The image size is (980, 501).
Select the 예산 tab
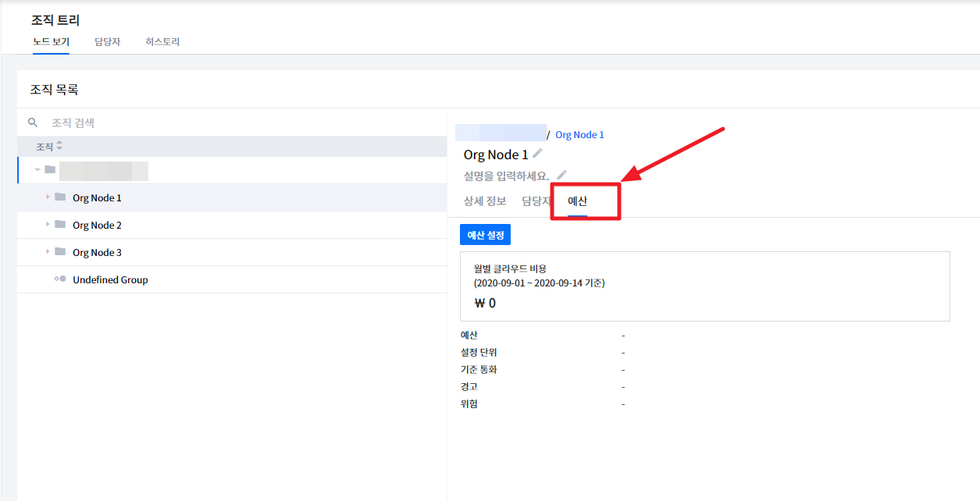tap(577, 201)
